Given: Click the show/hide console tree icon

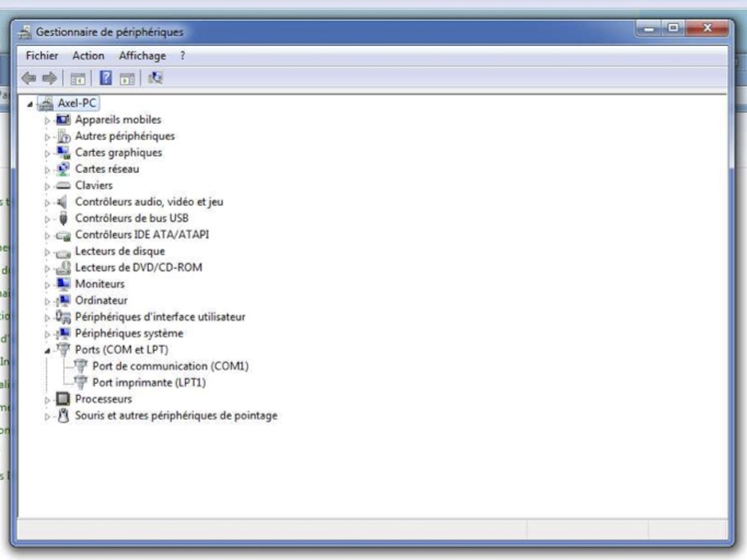Looking at the screenshot, I should [78, 78].
